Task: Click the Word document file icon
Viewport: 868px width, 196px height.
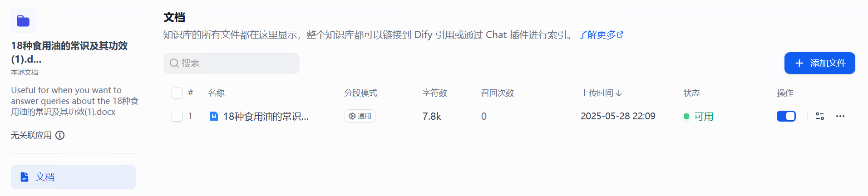Action: click(x=213, y=116)
